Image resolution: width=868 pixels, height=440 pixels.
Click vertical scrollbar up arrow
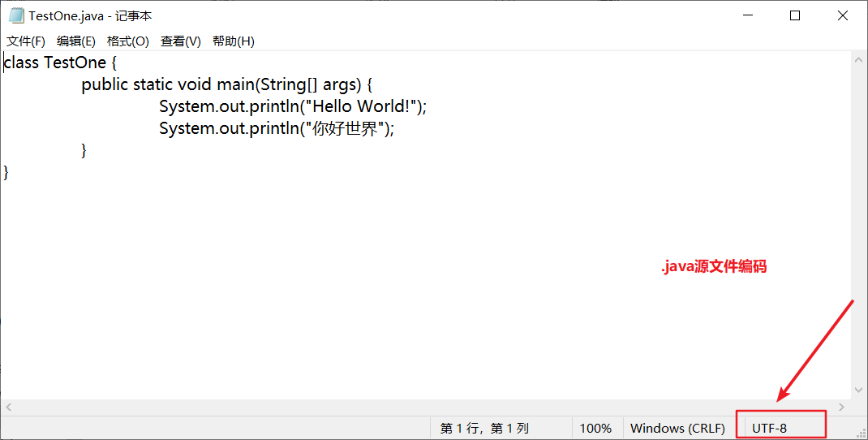pos(858,59)
